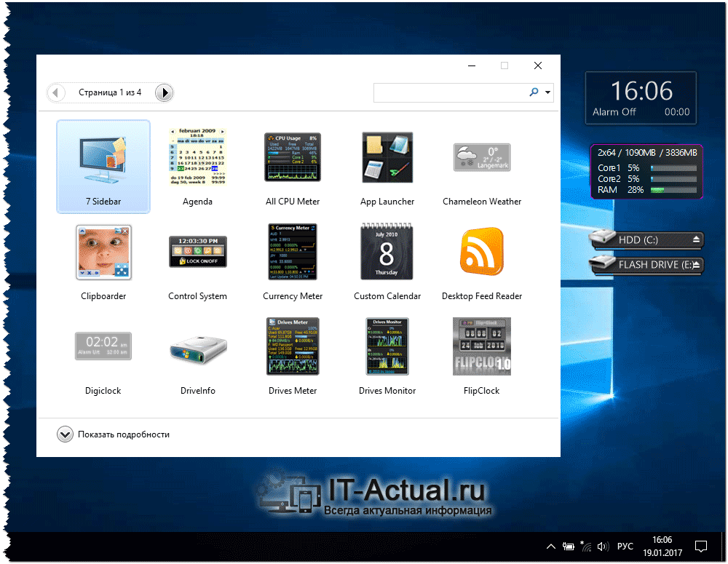Expand 'Показать подробности' details section

(65, 434)
